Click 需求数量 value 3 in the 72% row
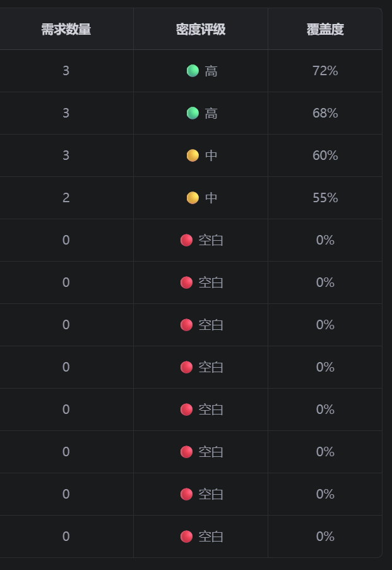The height and width of the screenshot is (570, 392). tap(66, 71)
